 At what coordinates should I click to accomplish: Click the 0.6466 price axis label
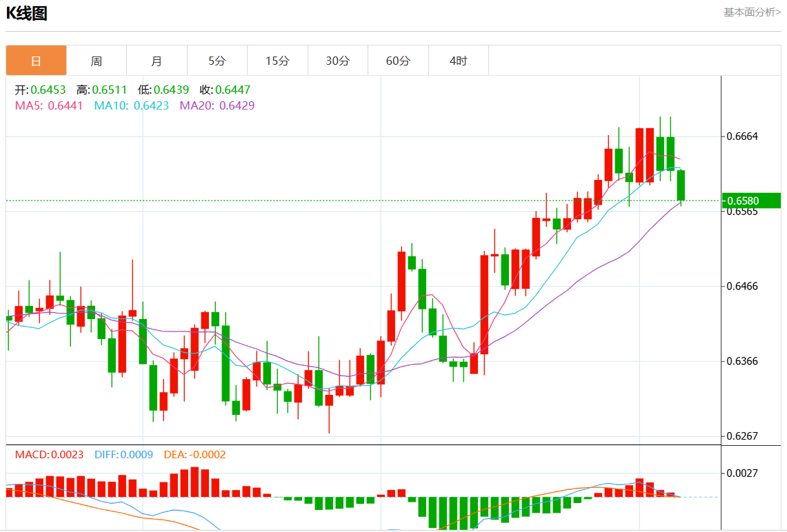click(x=742, y=286)
